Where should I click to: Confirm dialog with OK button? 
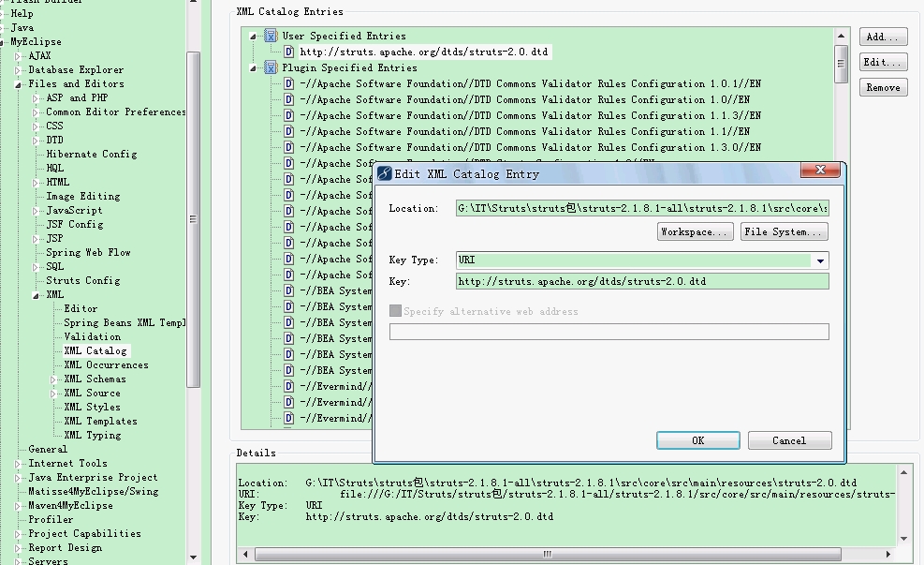click(698, 440)
